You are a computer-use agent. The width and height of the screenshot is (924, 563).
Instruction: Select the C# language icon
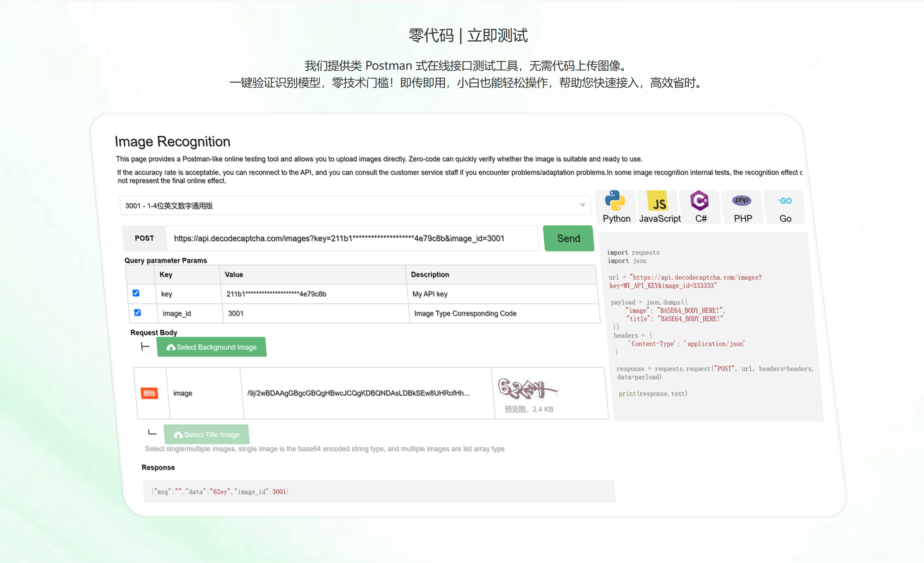click(x=700, y=201)
